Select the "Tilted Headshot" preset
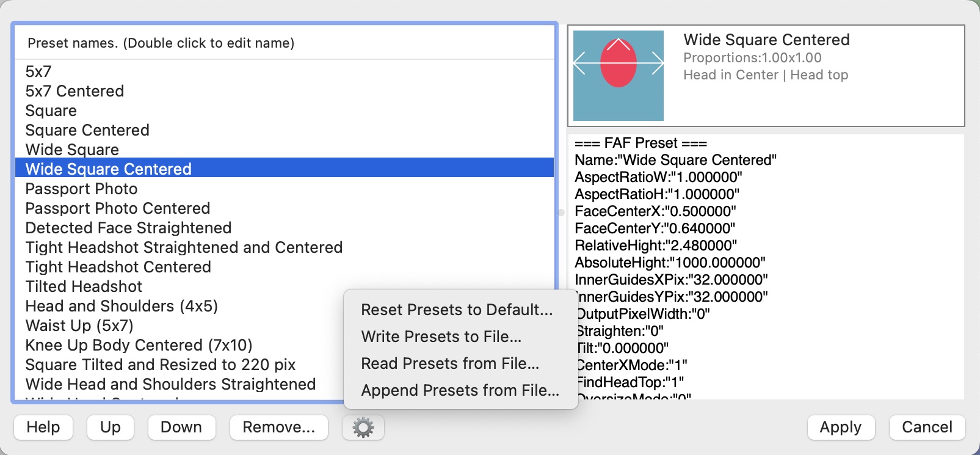 coord(83,286)
